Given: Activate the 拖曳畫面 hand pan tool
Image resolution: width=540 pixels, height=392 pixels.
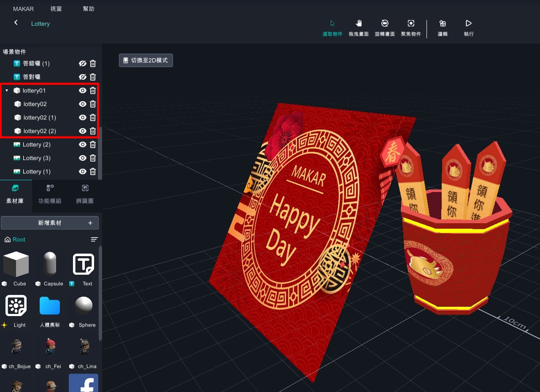Looking at the screenshot, I should coord(359,27).
